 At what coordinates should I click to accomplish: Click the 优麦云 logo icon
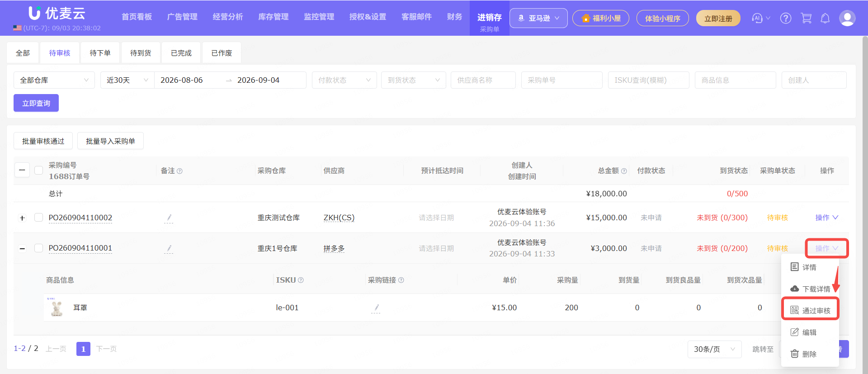pyautogui.click(x=34, y=13)
